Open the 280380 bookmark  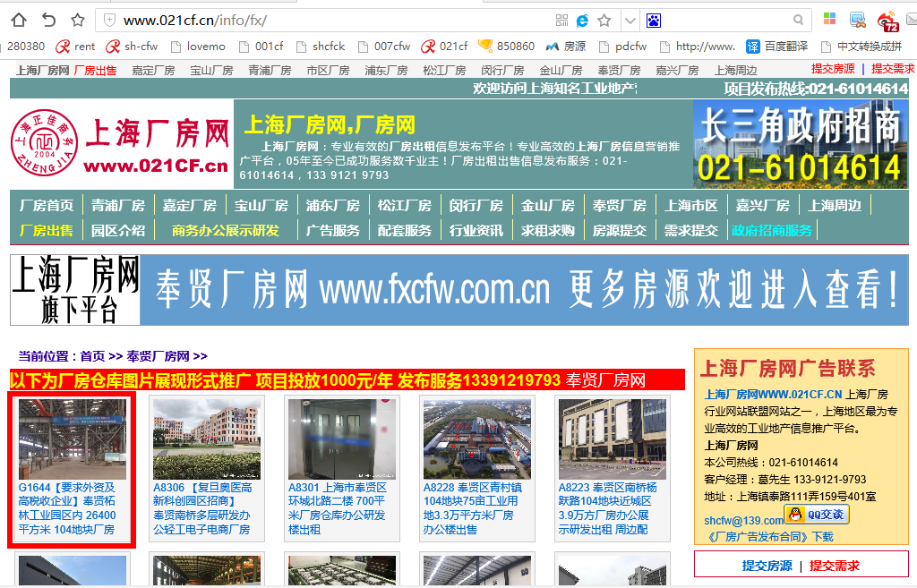pos(26,47)
